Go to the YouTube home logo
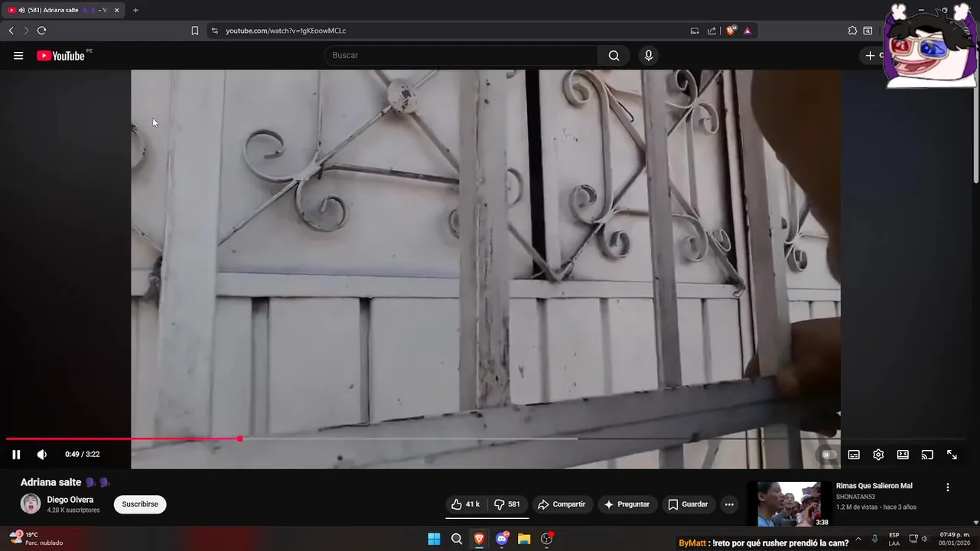The height and width of the screenshot is (551, 980). pos(60,55)
